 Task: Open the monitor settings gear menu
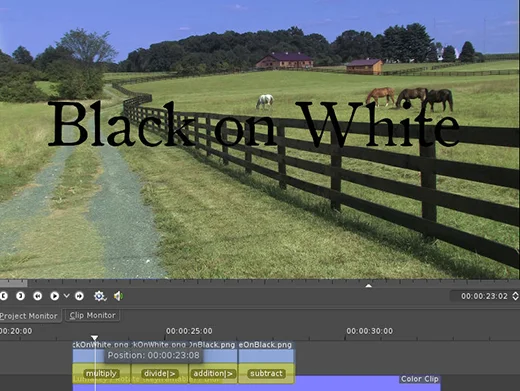coord(99,296)
